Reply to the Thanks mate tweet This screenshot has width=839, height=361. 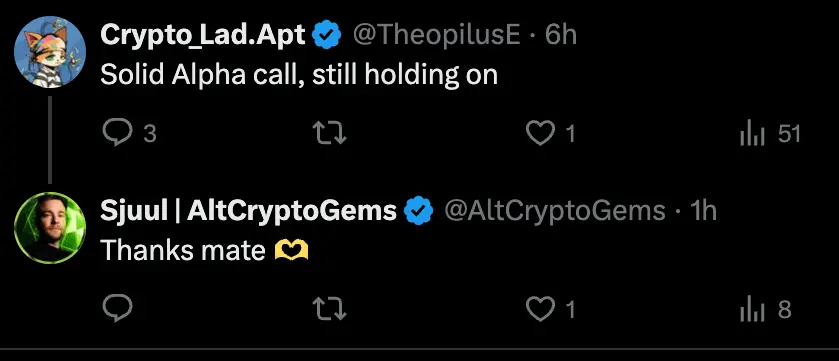click(117, 309)
